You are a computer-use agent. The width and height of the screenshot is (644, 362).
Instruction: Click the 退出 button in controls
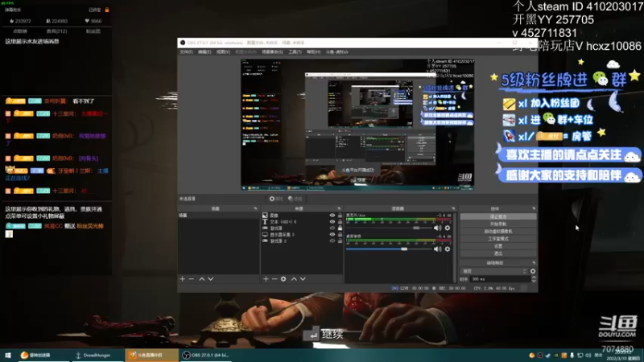tap(498, 253)
